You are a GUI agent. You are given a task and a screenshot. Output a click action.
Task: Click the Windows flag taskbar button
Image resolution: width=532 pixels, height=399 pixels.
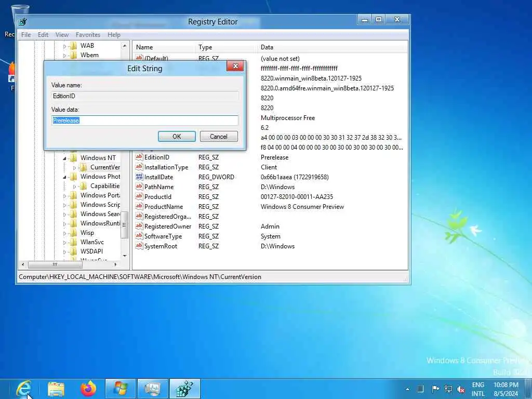[x=121, y=389]
